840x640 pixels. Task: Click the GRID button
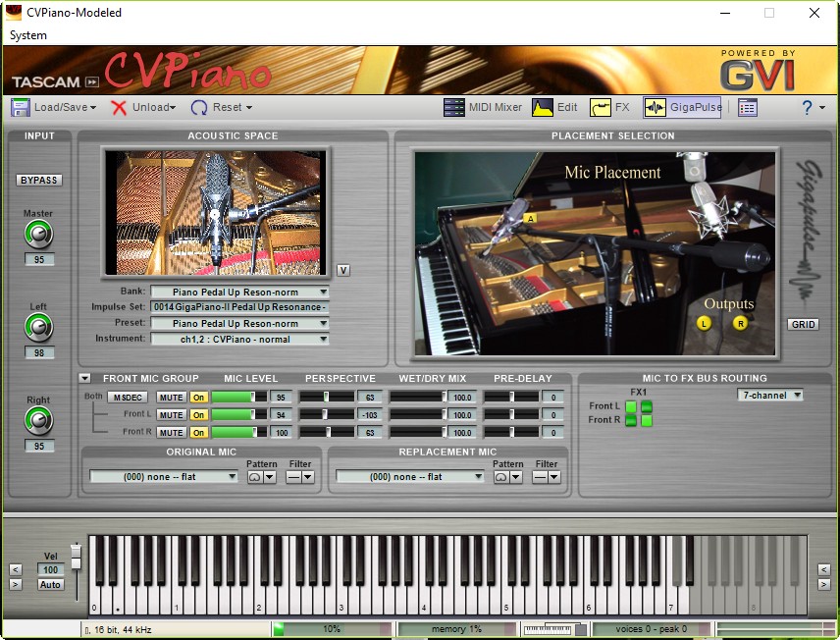tap(803, 324)
